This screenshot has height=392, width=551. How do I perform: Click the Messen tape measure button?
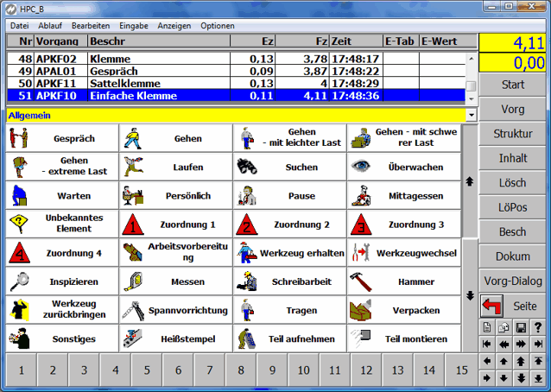pos(176,281)
